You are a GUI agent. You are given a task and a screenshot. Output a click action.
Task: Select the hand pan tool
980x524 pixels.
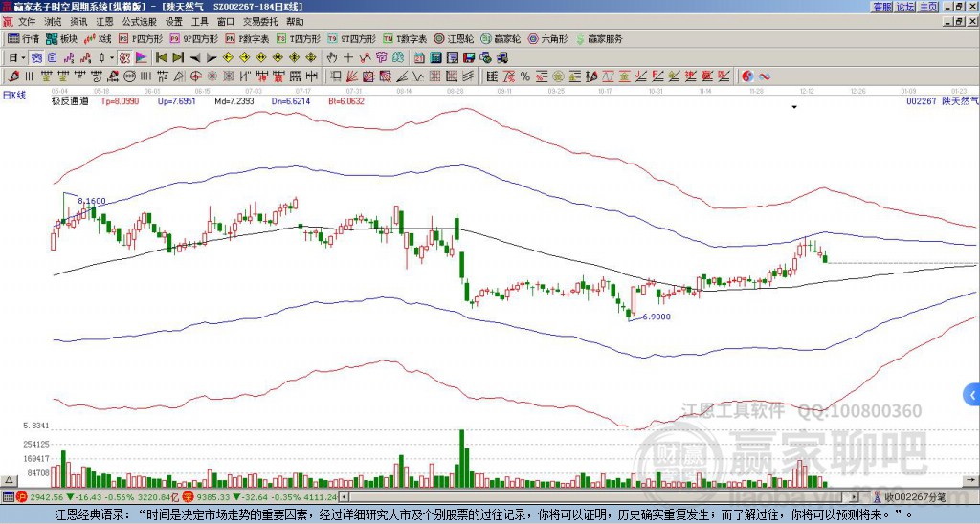[x=331, y=57]
